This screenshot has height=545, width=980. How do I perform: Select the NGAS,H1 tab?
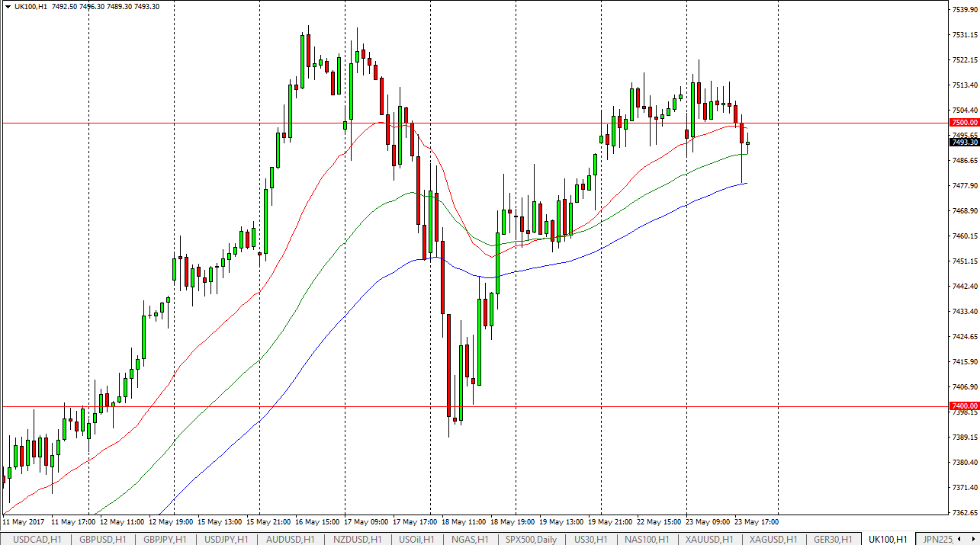[x=471, y=539]
